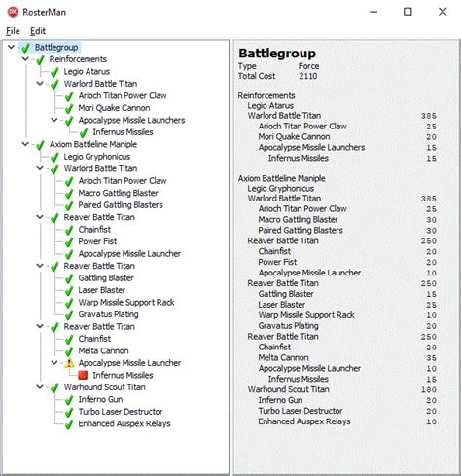Select Inferno Gun in the tree
The width and height of the screenshot is (461, 476).
pos(100,399)
